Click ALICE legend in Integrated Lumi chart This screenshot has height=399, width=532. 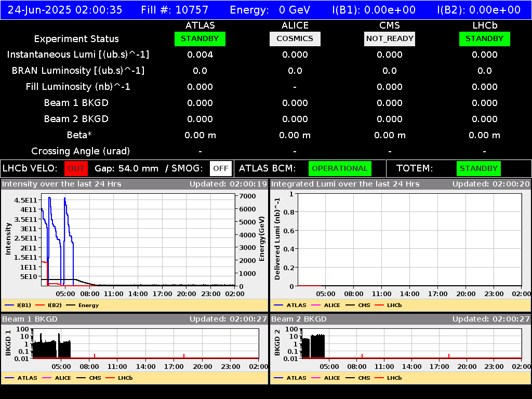tap(326, 305)
